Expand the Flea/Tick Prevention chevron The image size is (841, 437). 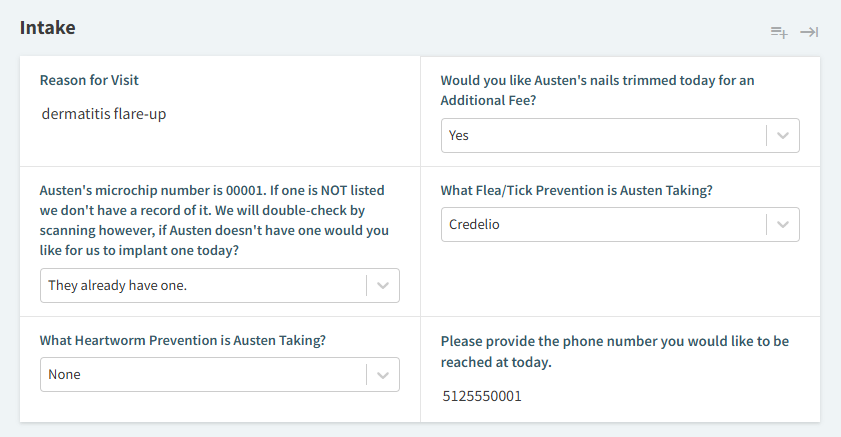point(783,225)
